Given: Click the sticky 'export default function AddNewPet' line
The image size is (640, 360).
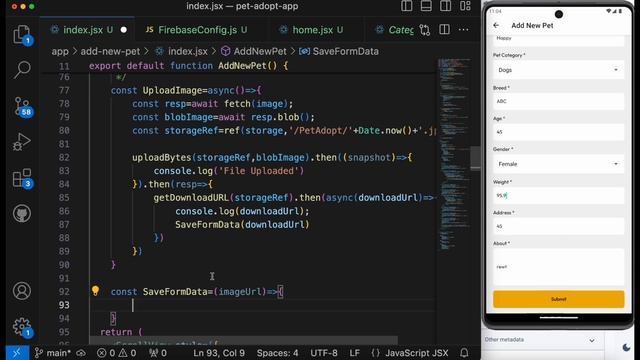Looking at the screenshot, I should pos(189,66).
